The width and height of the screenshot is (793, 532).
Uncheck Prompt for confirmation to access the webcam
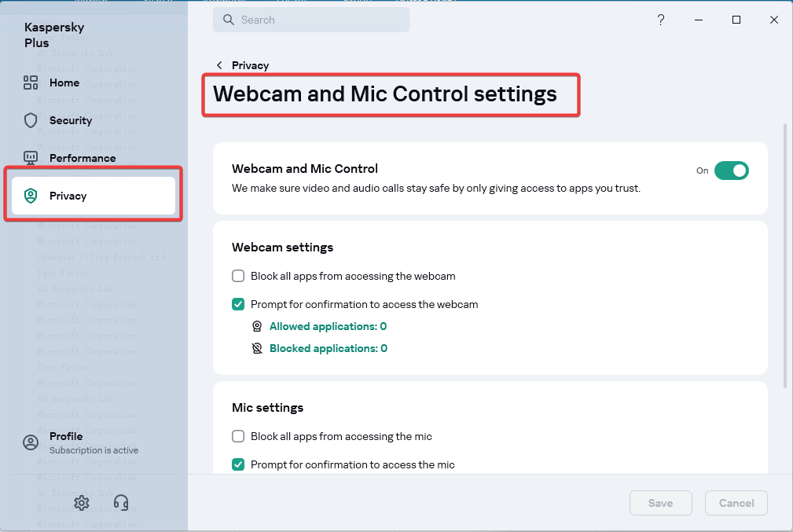[238, 304]
